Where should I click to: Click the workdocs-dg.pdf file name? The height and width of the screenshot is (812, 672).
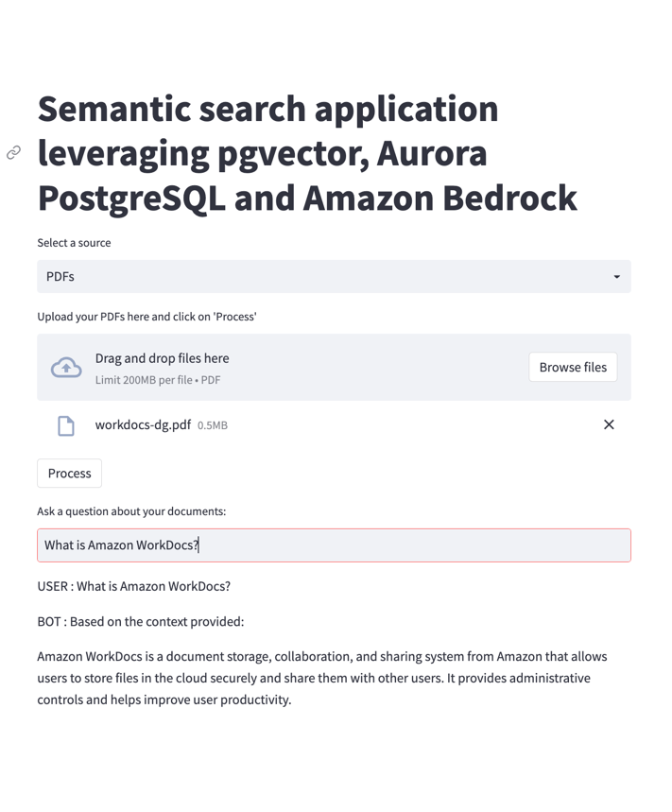[x=143, y=424]
